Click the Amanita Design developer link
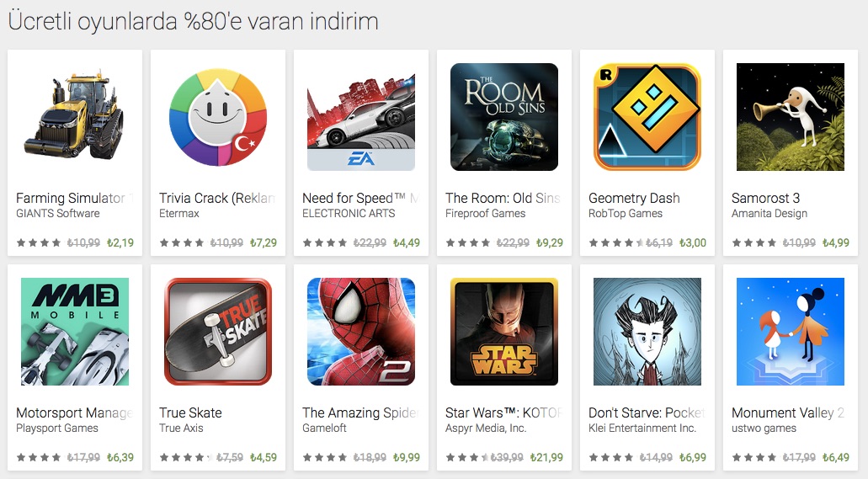This screenshot has width=868, height=479. 769,214
